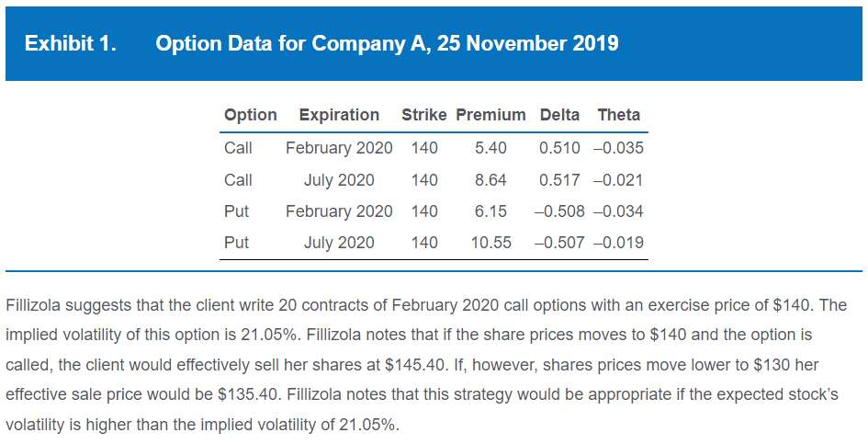Click the 0.510 delta value
This screenshot has height=444, width=868.
pos(559,147)
